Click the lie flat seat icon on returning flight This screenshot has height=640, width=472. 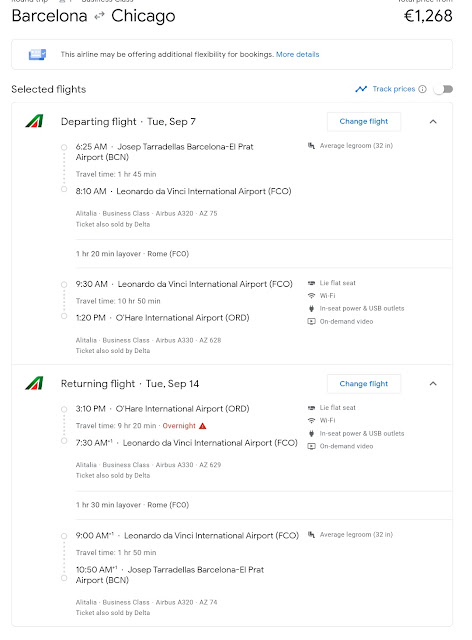pyautogui.click(x=311, y=408)
